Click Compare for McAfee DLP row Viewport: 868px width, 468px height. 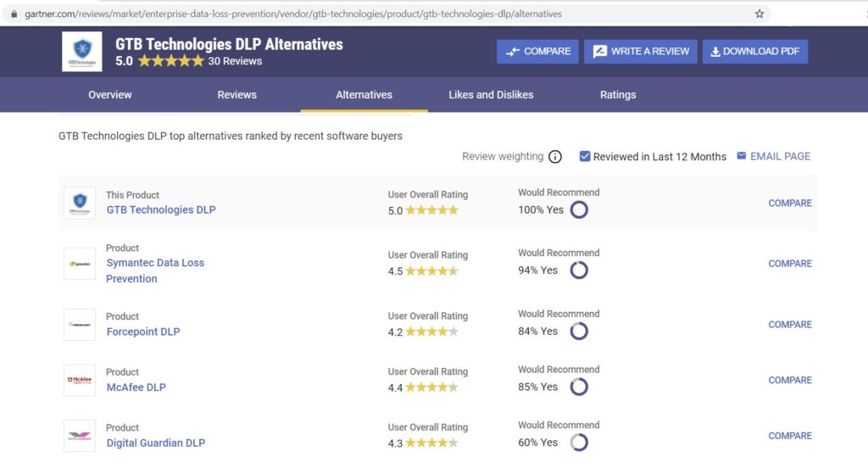pos(790,380)
